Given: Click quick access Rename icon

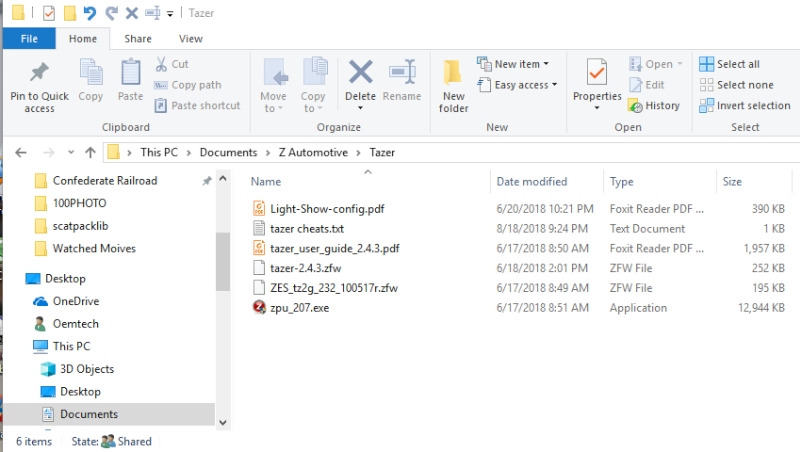Looking at the screenshot, I should point(153,13).
